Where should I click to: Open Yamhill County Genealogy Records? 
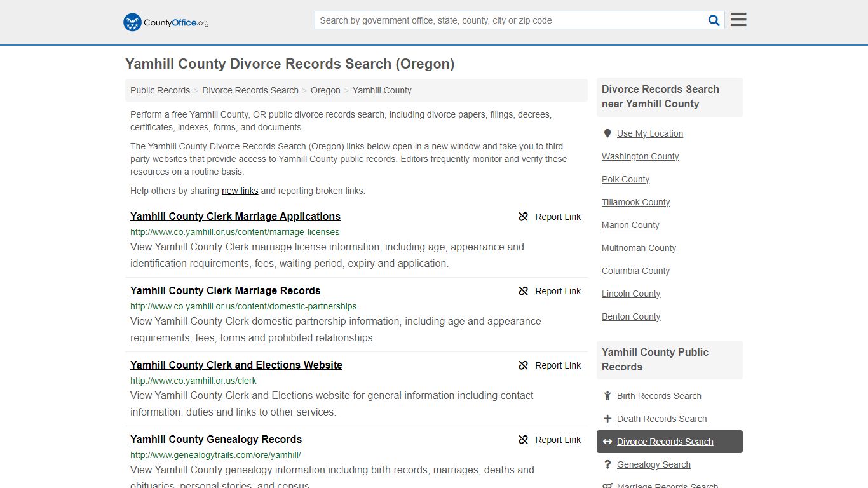pyautogui.click(x=216, y=439)
